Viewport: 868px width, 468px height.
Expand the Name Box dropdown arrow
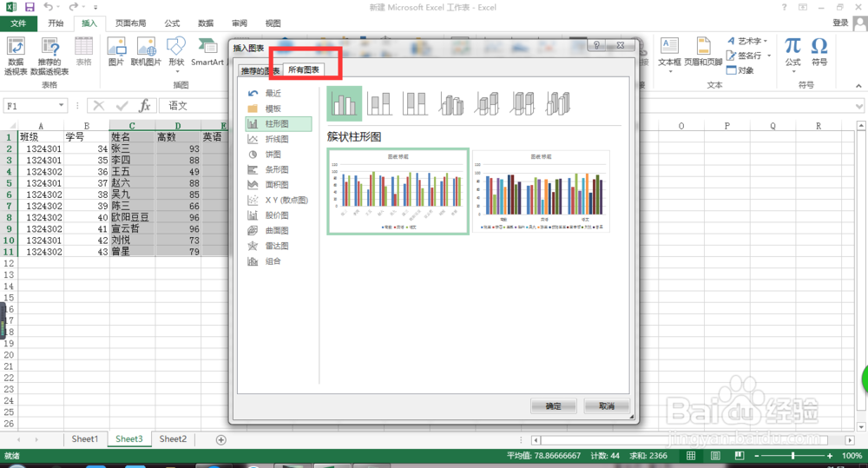[x=61, y=105]
